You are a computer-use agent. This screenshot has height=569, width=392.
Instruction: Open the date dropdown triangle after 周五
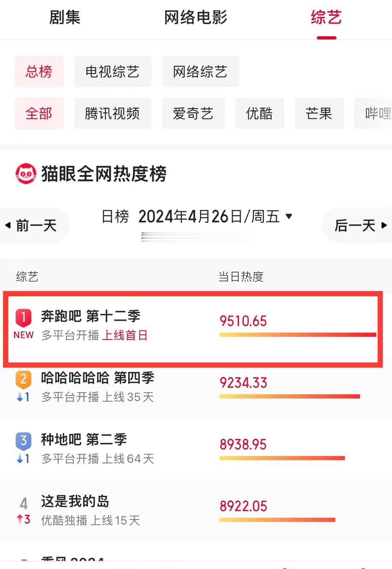click(x=289, y=216)
